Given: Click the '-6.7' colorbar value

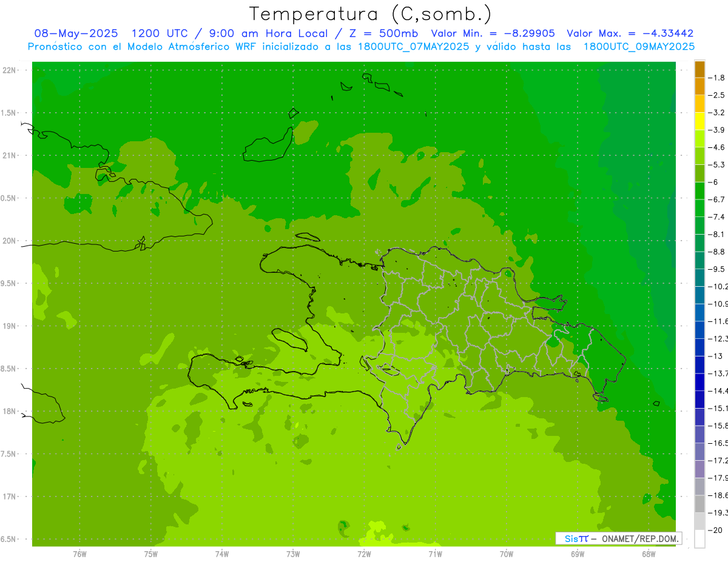Looking at the screenshot, I should pyautogui.click(x=716, y=199).
